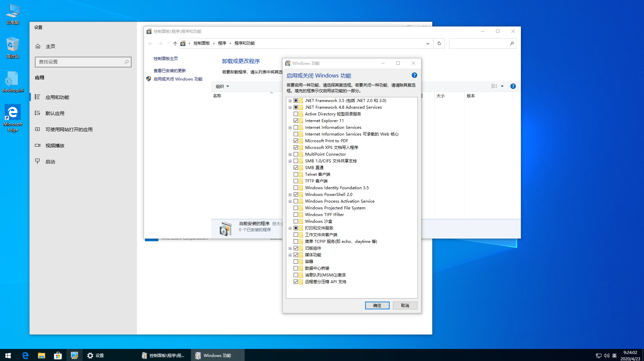Enable Windows 沙盒 checkbox
The image size is (644, 361).
pyautogui.click(x=296, y=221)
